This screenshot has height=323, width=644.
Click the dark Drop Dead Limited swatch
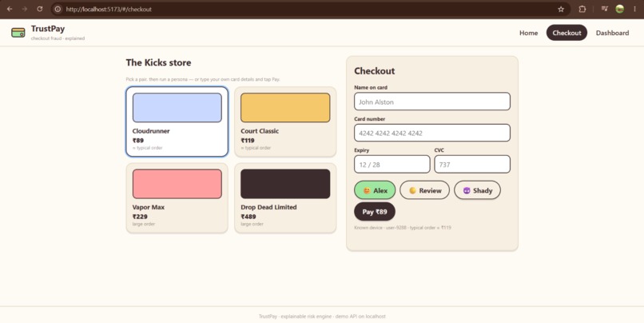[x=285, y=184]
